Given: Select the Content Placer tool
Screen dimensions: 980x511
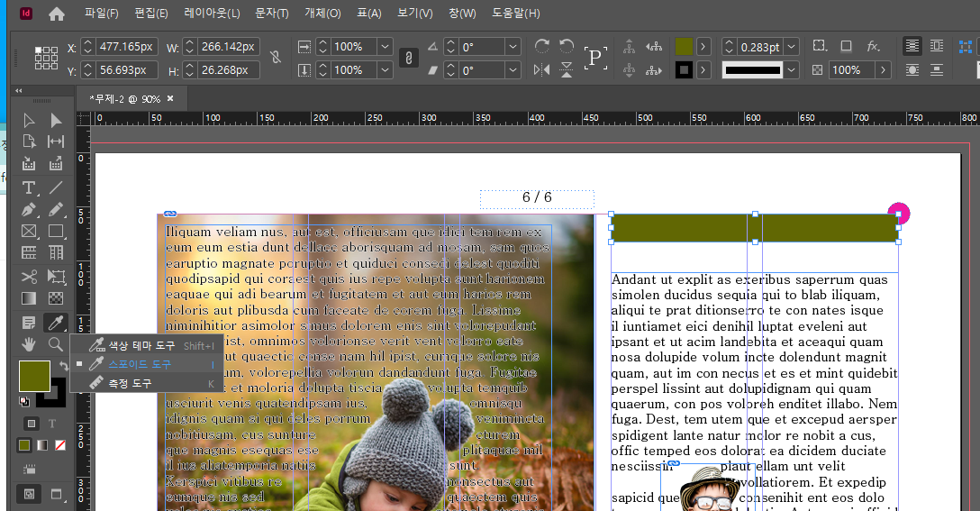Looking at the screenshot, I should [56, 164].
